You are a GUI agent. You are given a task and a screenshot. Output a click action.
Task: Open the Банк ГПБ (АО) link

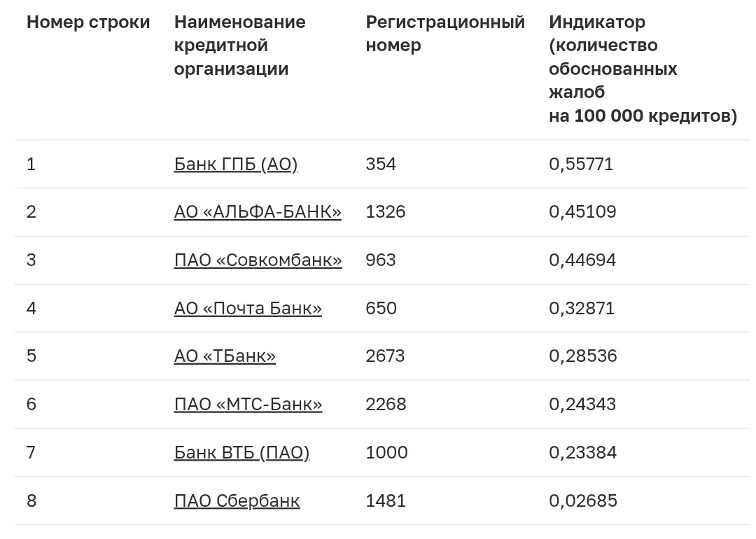[236, 164]
